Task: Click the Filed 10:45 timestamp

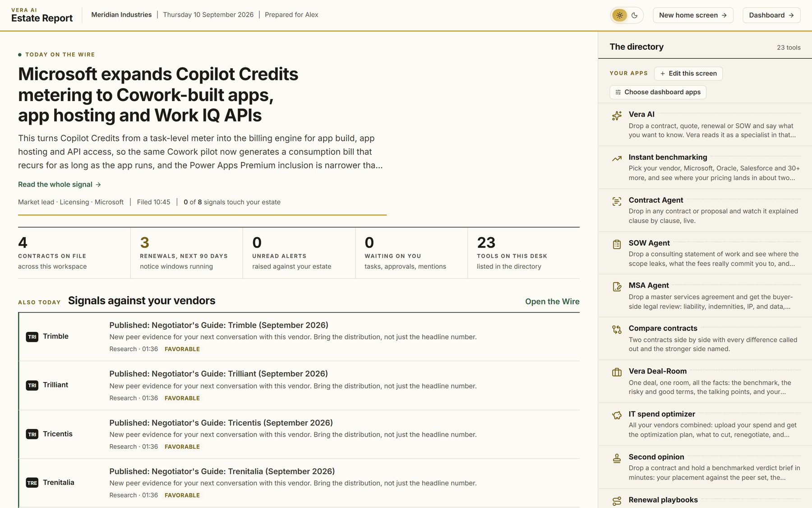Action: point(153,202)
